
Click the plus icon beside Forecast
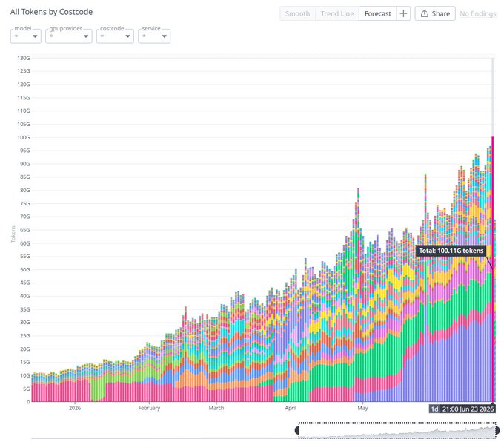pos(403,13)
